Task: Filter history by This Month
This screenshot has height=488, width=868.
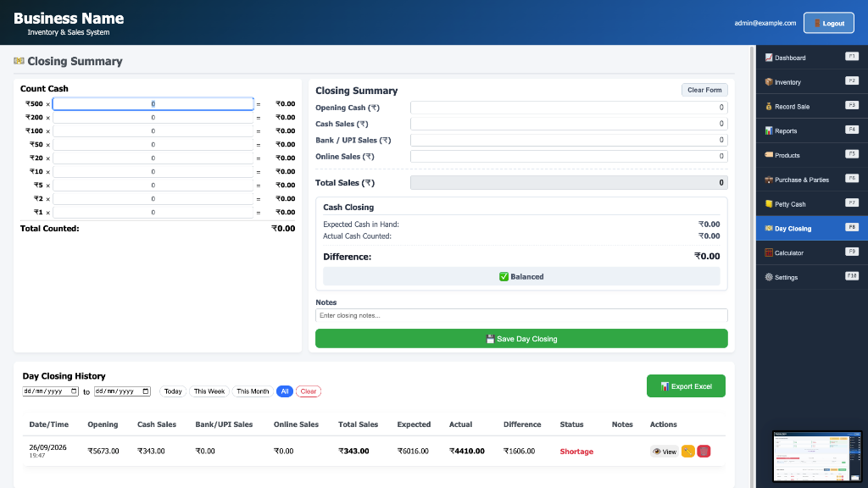Action: (x=253, y=391)
